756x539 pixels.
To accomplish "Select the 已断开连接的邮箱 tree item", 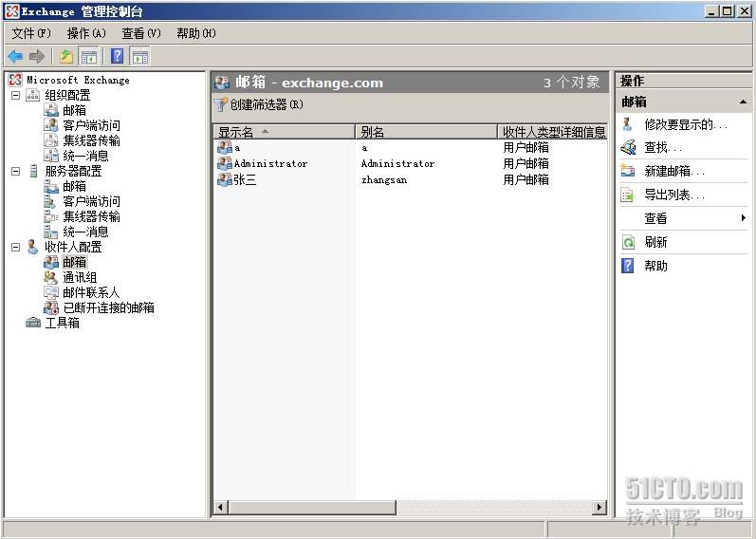I will [x=108, y=307].
